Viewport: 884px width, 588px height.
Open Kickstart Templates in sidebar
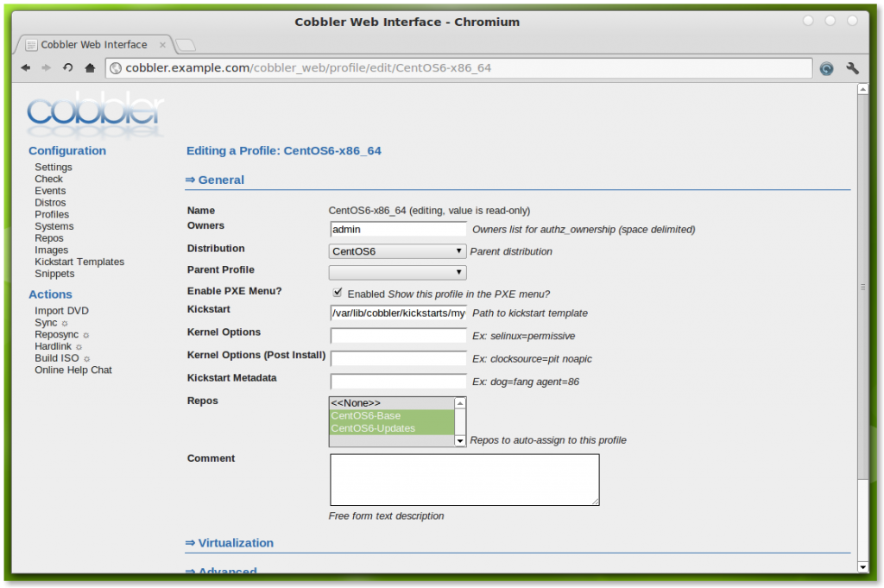(79, 262)
